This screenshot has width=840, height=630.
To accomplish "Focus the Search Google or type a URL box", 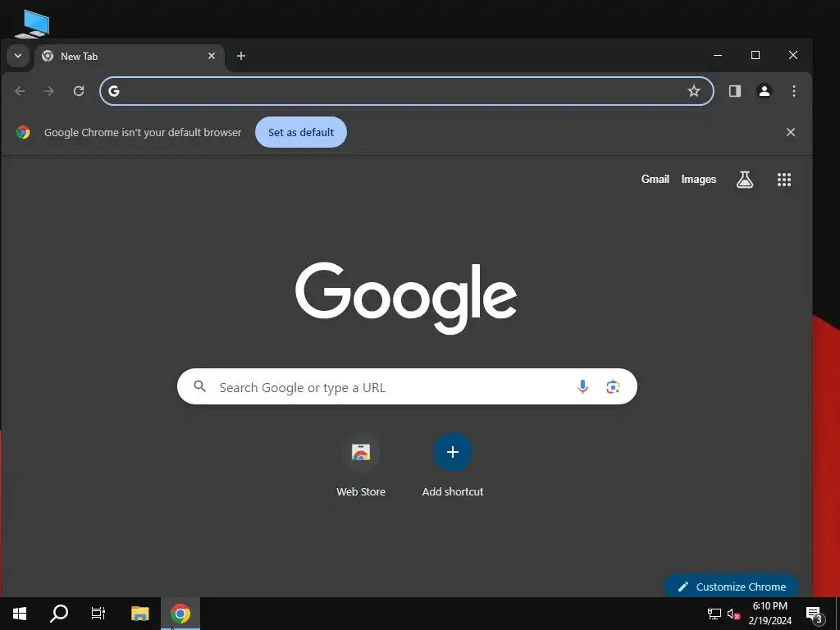I will coord(407,386).
